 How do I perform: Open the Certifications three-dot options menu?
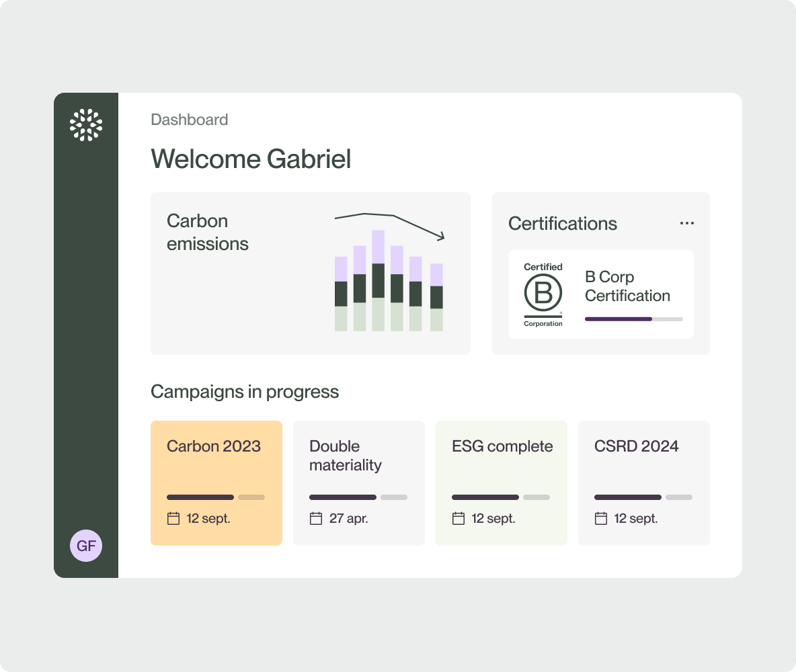coord(687,223)
